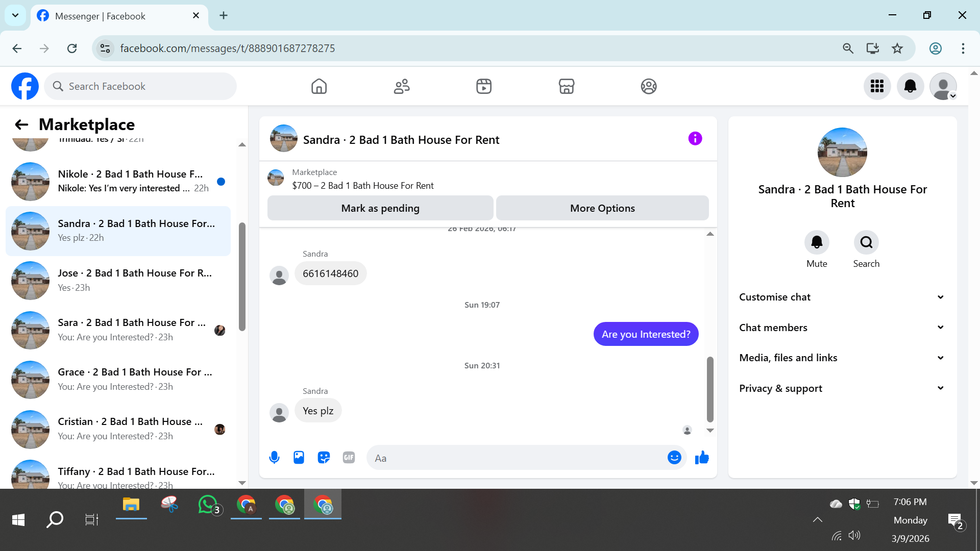Open the GIF picker
The width and height of the screenshot is (980, 551).
coord(349,458)
